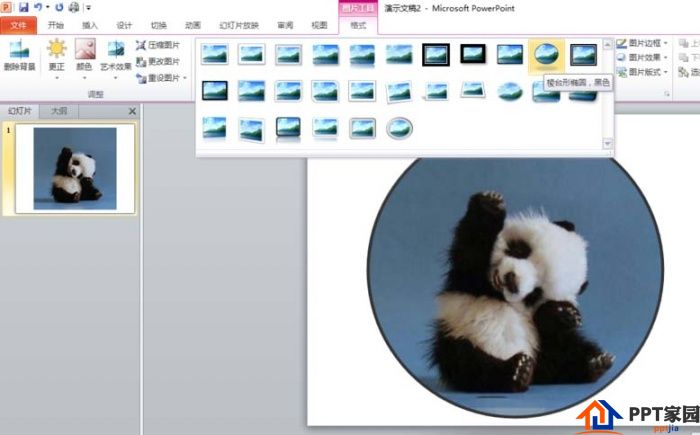Click 压缩图片 Compress Pictures
This screenshot has width=700, height=435.
coord(158,45)
